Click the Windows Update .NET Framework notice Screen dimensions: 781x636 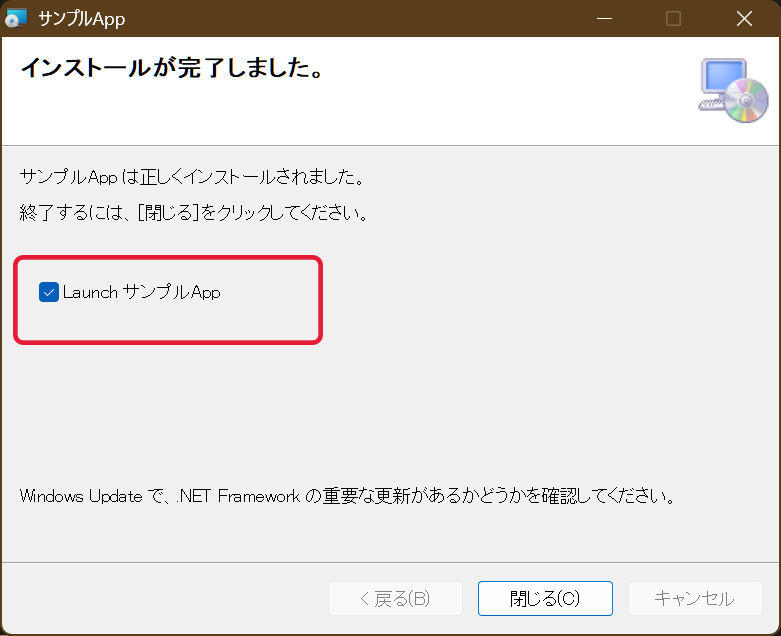(348, 496)
